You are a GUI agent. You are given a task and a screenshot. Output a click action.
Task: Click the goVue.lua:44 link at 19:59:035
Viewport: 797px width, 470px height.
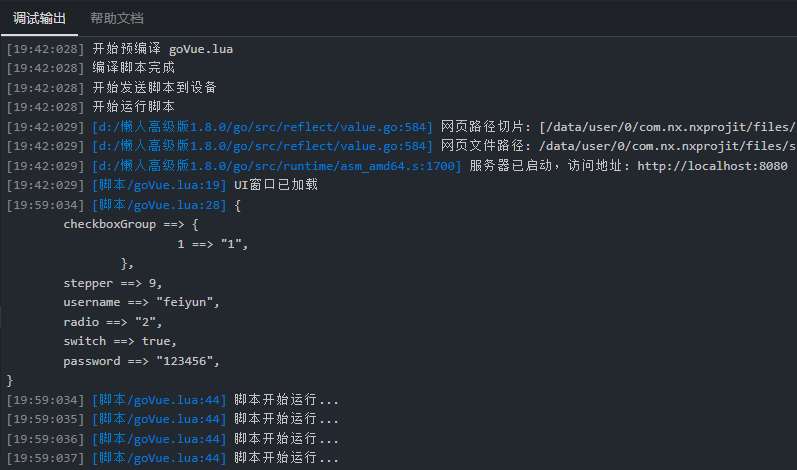coord(160,419)
